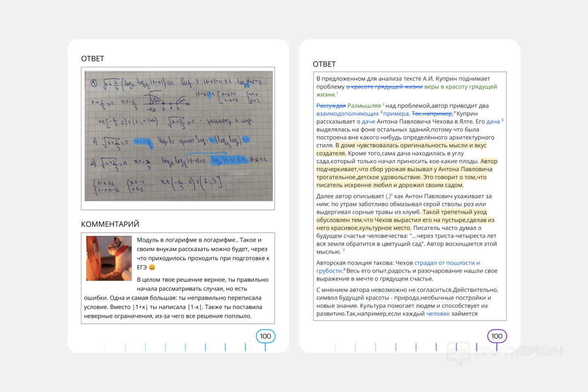588x392 pixels.
Task: Click the struck-through text "Так,например,"
Action: click(433, 113)
